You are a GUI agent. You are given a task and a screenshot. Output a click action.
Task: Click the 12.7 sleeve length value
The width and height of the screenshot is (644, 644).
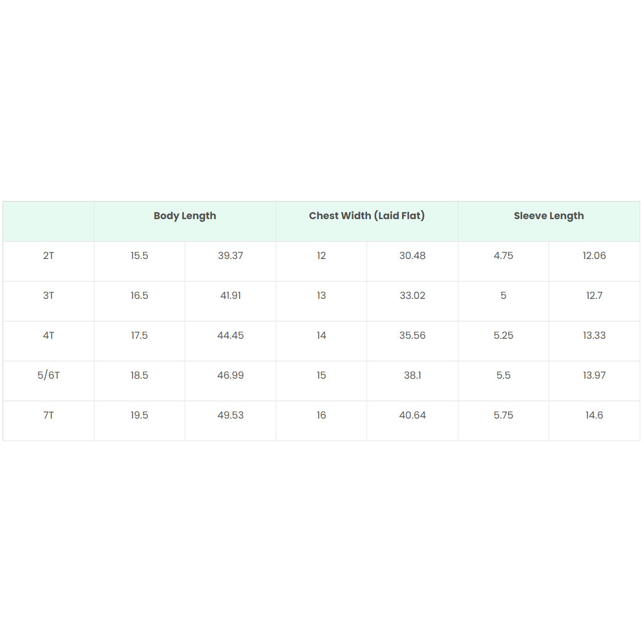click(x=594, y=296)
